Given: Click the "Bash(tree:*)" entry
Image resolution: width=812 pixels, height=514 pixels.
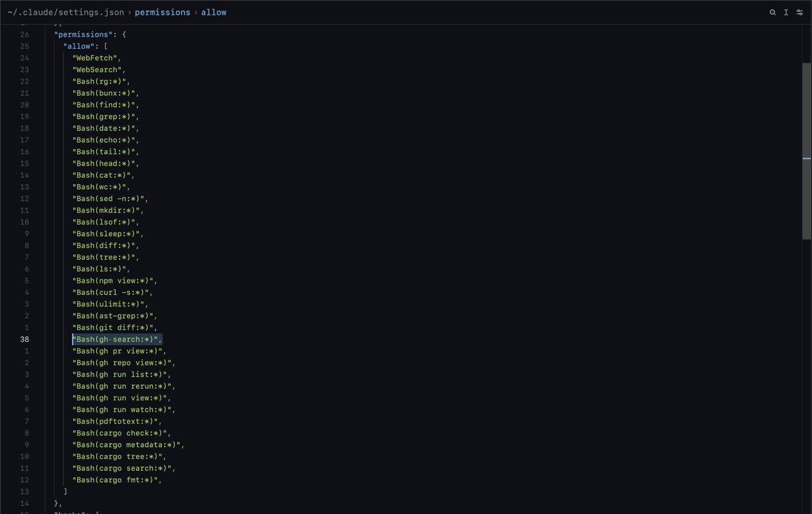Looking at the screenshot, I should pos(106,257).
